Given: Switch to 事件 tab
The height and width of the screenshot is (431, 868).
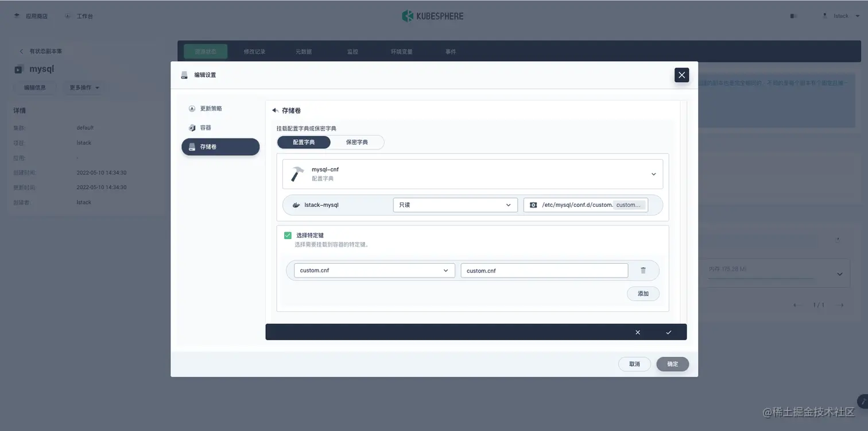Looking at the screenshot, I should click(x=451, y=52).
